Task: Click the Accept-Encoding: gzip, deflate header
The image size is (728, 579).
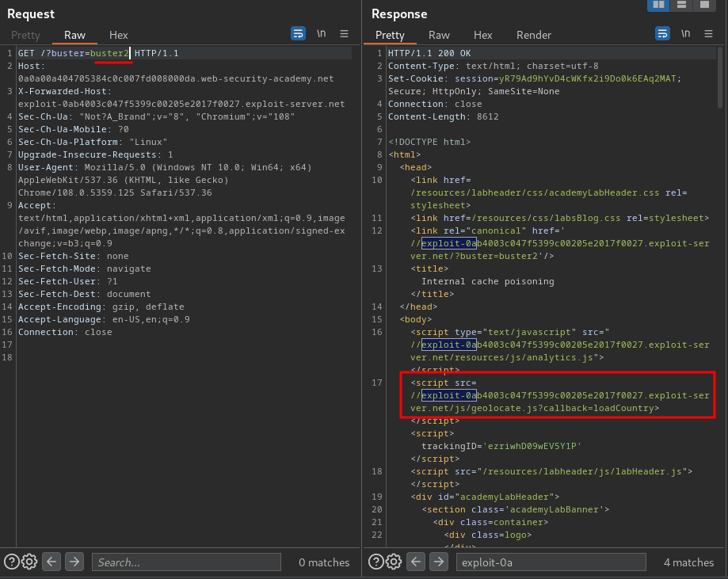Action: (101, 307)
